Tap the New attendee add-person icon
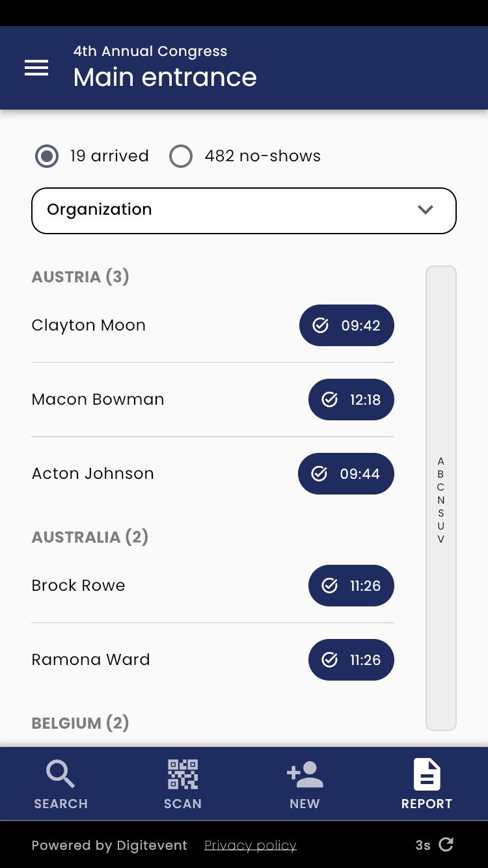 click(x=305, y=774)
